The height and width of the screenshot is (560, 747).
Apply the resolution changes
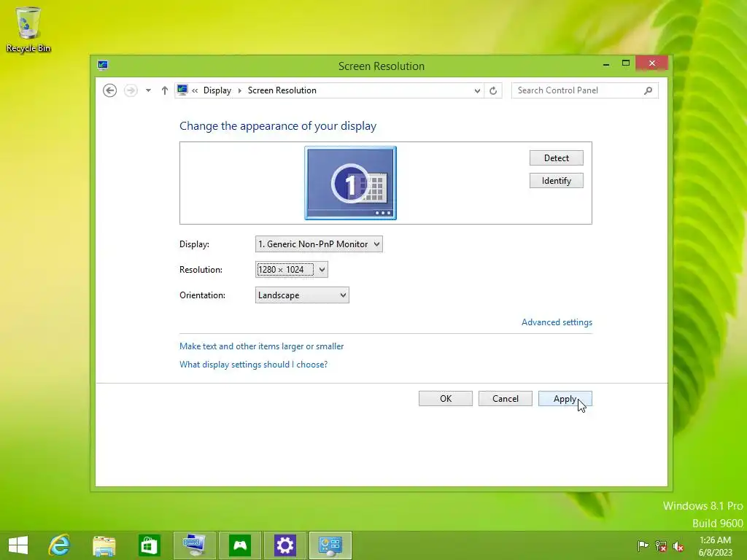(x=565, y=399)
